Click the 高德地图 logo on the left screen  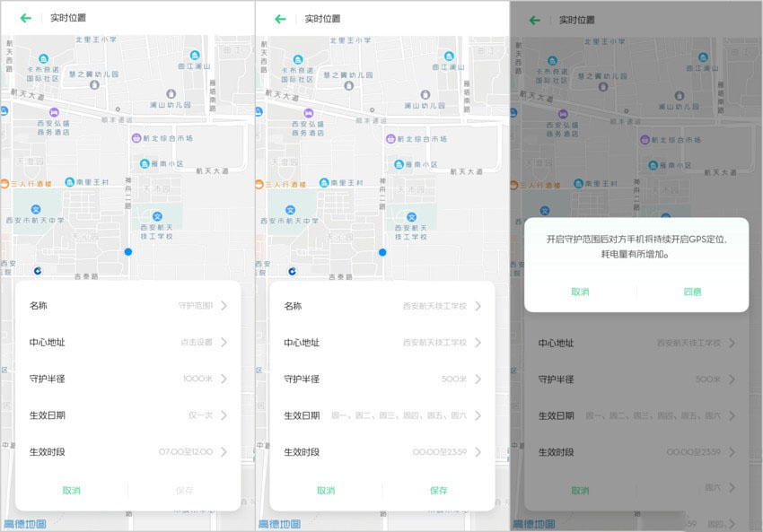(26, 524)
